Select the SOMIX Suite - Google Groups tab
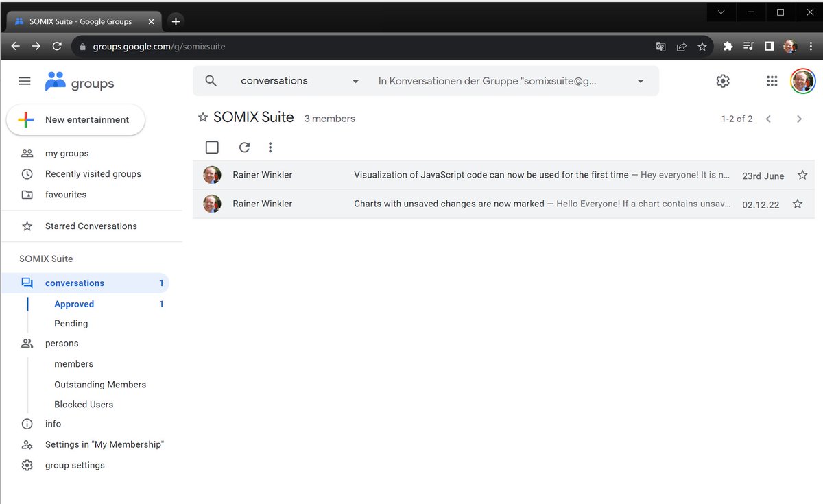This screenshot has height=504, width=823. (x=84, y=21)
